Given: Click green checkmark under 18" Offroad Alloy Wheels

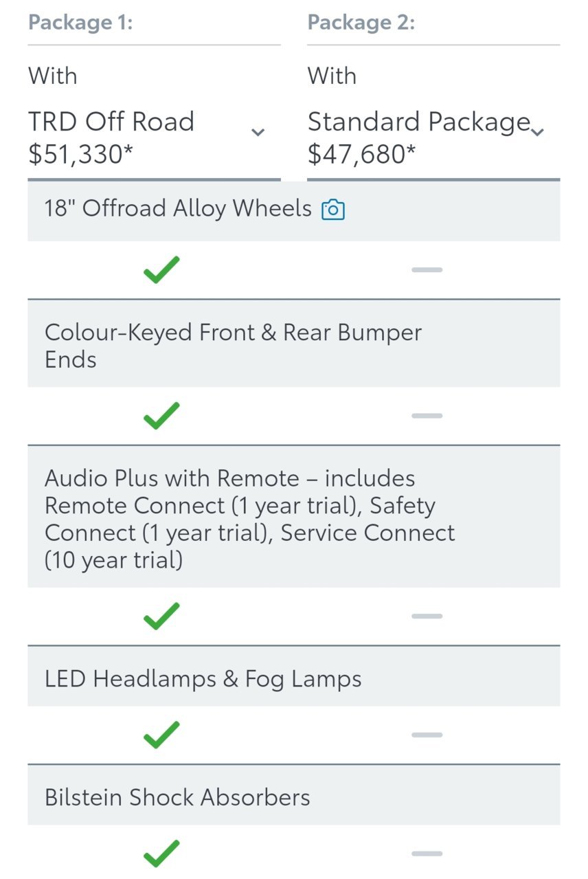Looking at the screenshot, I should 161,269.
